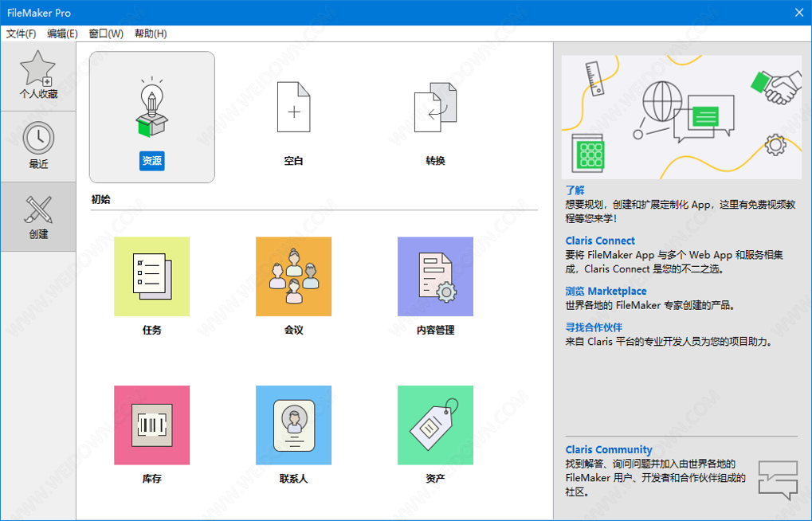Click the 会议 label text
The width and height of the screenshot is (812, 521).
pos(293,331)
